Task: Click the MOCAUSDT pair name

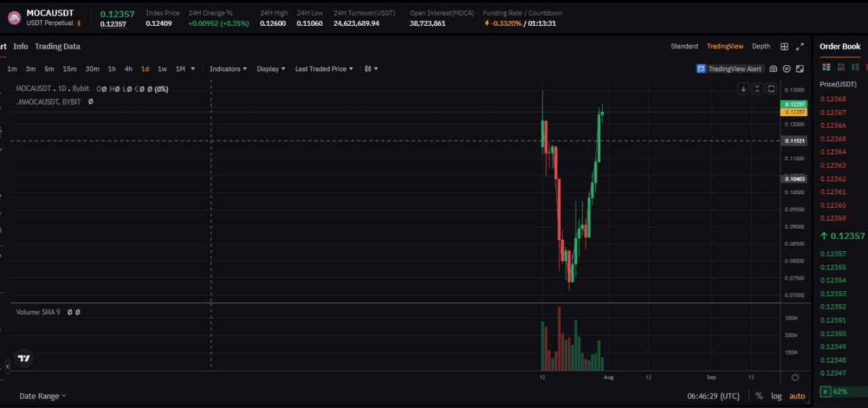Action: pos(50,13)
